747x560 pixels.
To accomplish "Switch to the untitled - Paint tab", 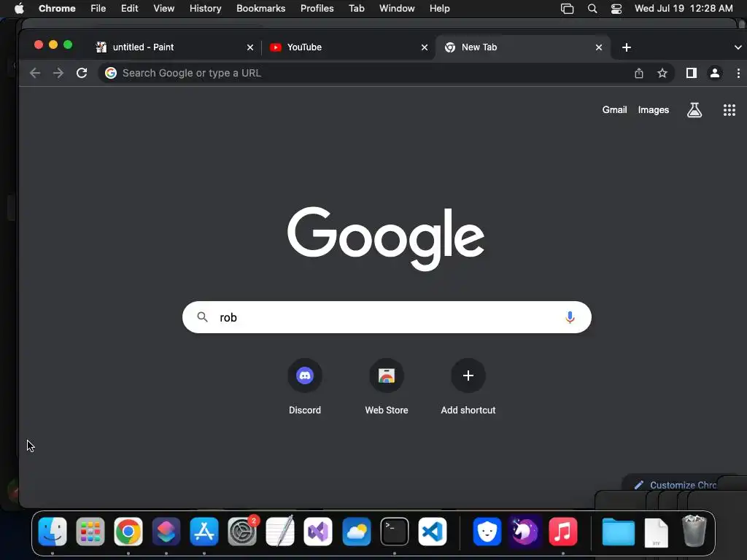I will pyautogui.click(x=174, y=47).
